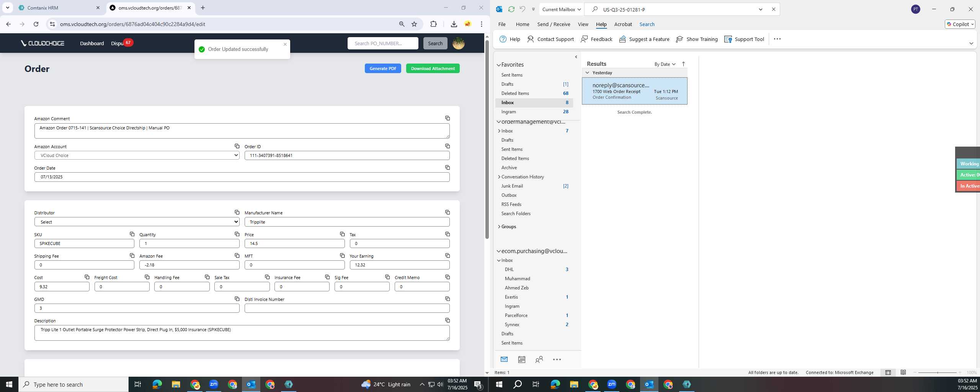Click Download Attachment button
Image resolution: width=980 pixels, height=392 pixels.
[433, 69]
